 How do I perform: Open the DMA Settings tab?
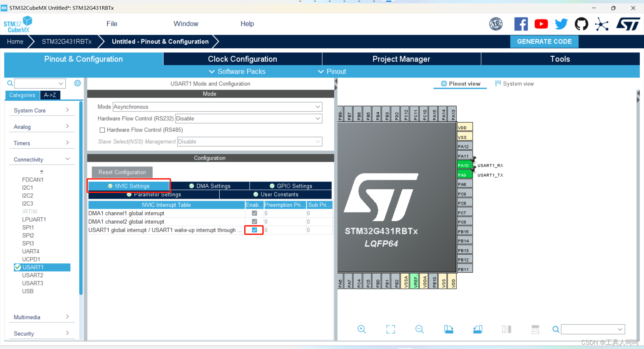click(x=210, y=186)
